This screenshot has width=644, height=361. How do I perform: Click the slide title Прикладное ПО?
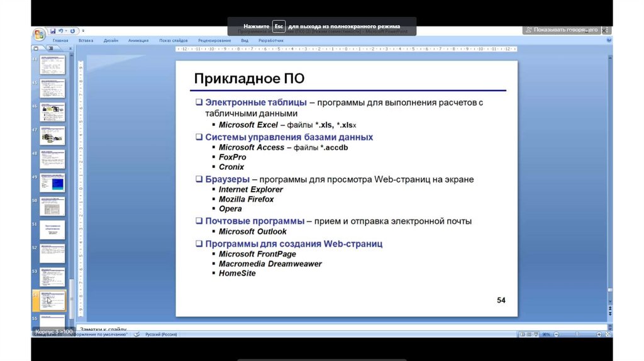tap(249, 79)
